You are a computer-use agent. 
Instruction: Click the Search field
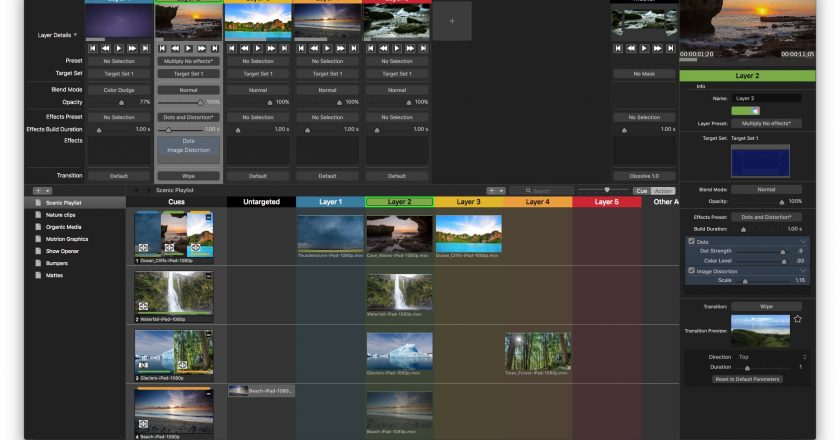[541, 191]
